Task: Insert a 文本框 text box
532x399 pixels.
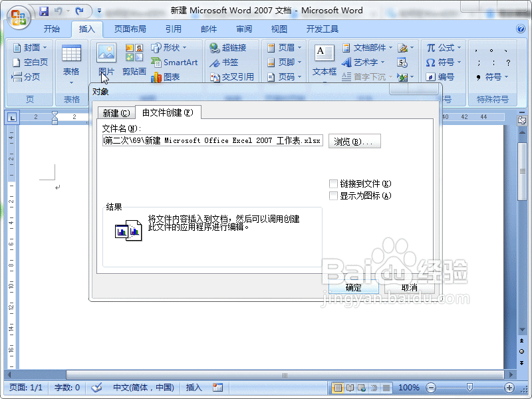Action: point(323,59)
